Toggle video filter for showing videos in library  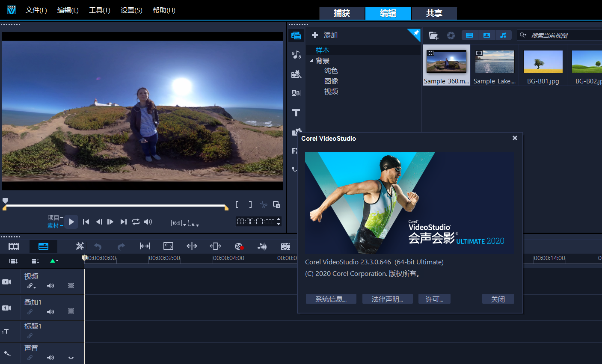[x=469, y=36]
